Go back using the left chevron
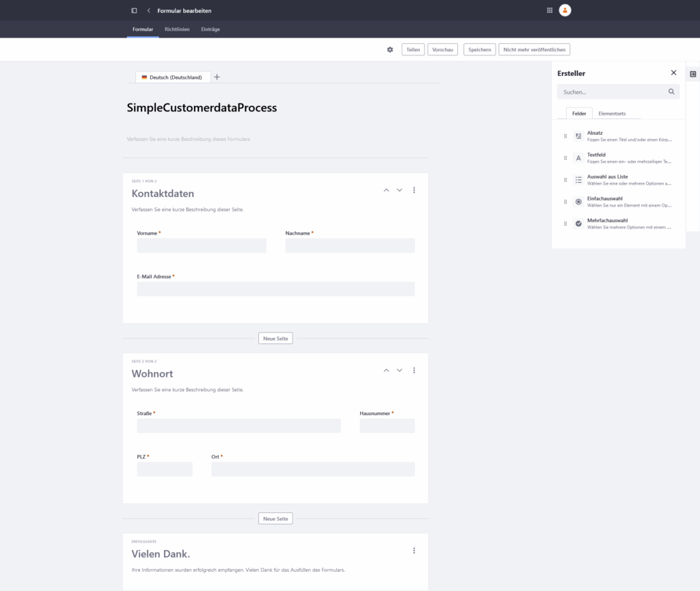Viewport: 700px width, 591px height. [148, 11]
